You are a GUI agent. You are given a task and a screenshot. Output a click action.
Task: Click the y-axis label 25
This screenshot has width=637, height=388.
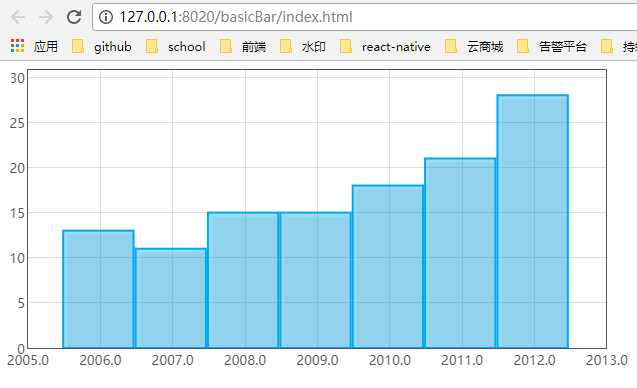pos(17,123)
